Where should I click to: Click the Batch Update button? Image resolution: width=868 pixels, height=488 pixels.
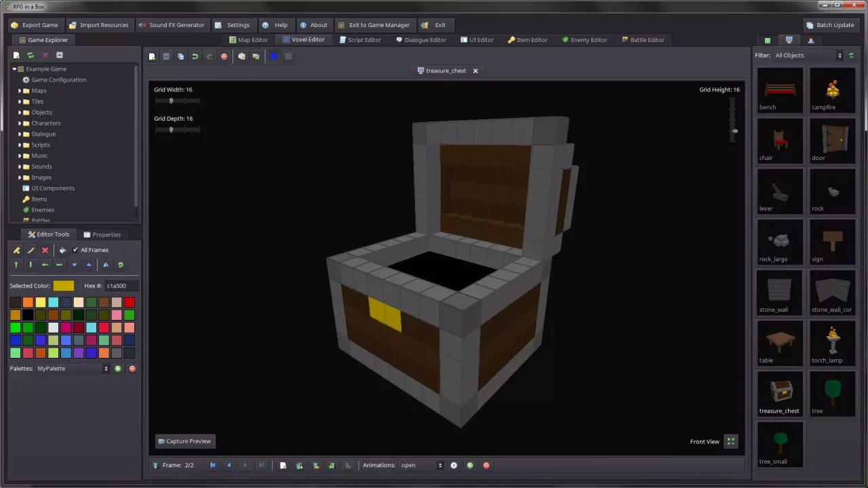coord(831,24)
